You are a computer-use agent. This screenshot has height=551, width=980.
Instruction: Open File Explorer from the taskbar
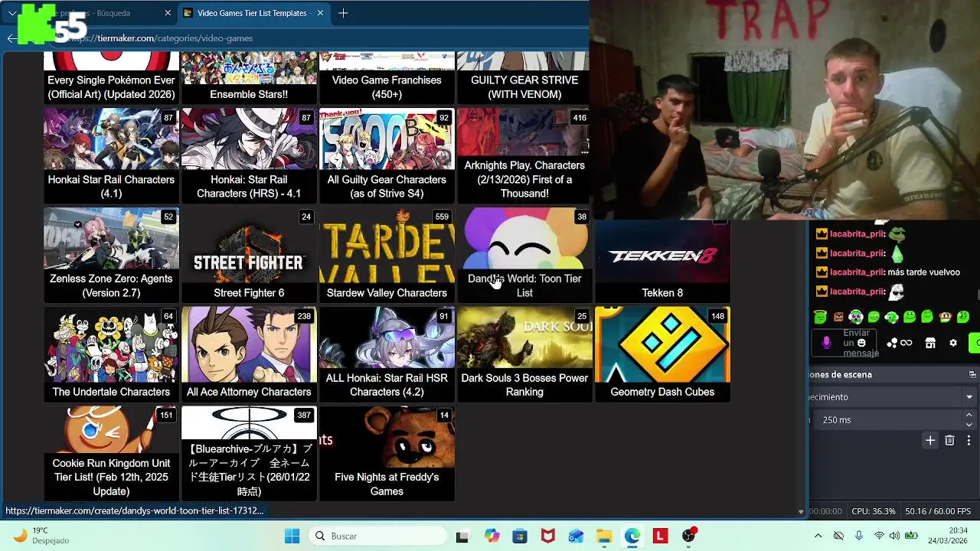[604, 536]
